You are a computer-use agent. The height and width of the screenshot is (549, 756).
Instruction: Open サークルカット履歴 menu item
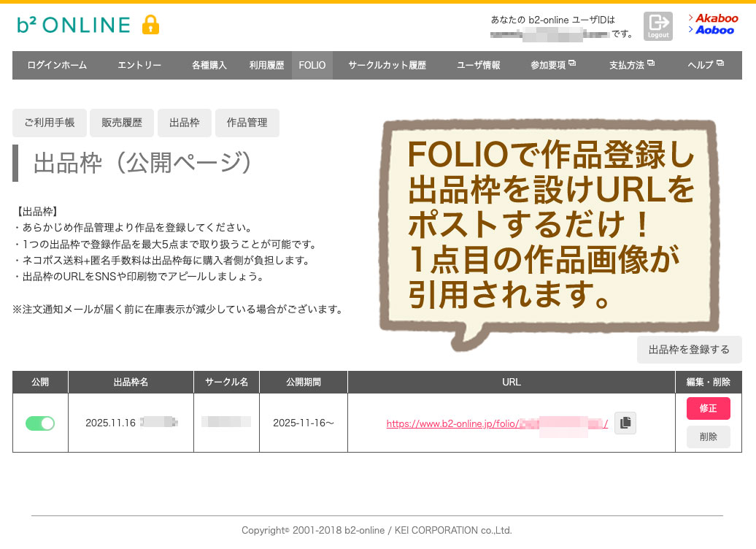(387, 65)
